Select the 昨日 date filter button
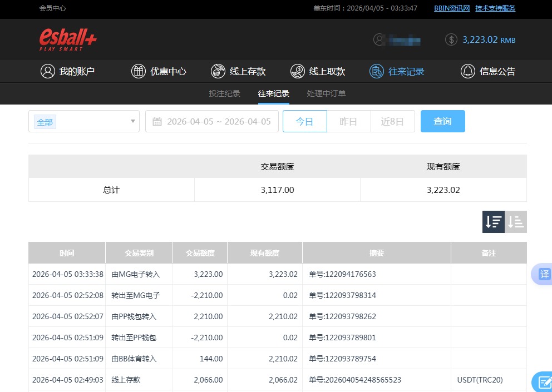The width and height of the screenshot is (552, 392). point(349,121)
